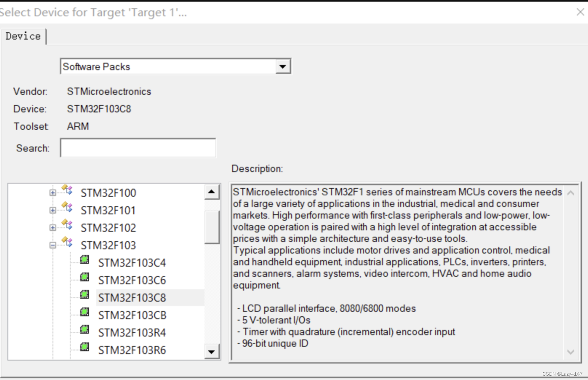Click device tree scroll up arrow
588x380 pixels.
click(x=212, y=192)
